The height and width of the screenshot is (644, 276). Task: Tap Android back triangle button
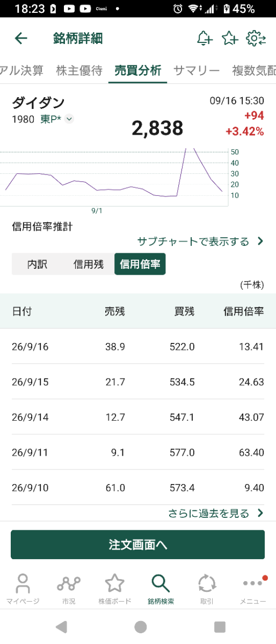61,627
